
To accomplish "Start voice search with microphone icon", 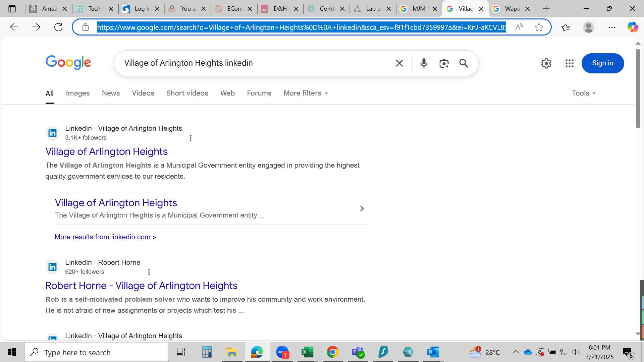I will tap(424, 63).
